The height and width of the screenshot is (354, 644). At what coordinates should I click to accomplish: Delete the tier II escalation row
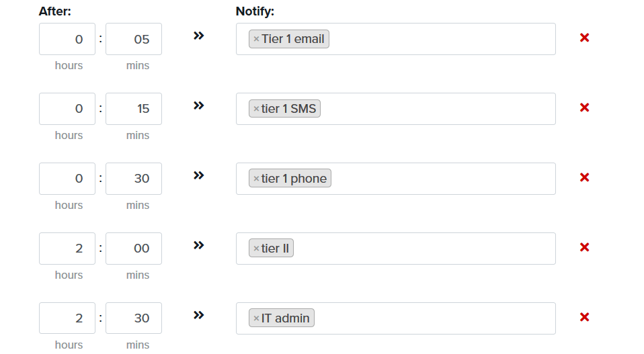click(x=584, y=247)
